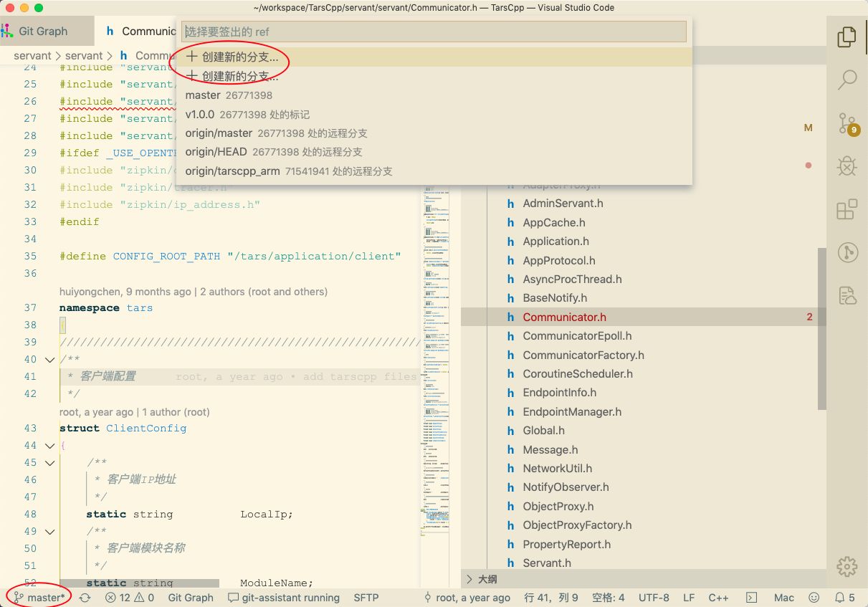
Task: Open the Search view icon
Action: 847,79
